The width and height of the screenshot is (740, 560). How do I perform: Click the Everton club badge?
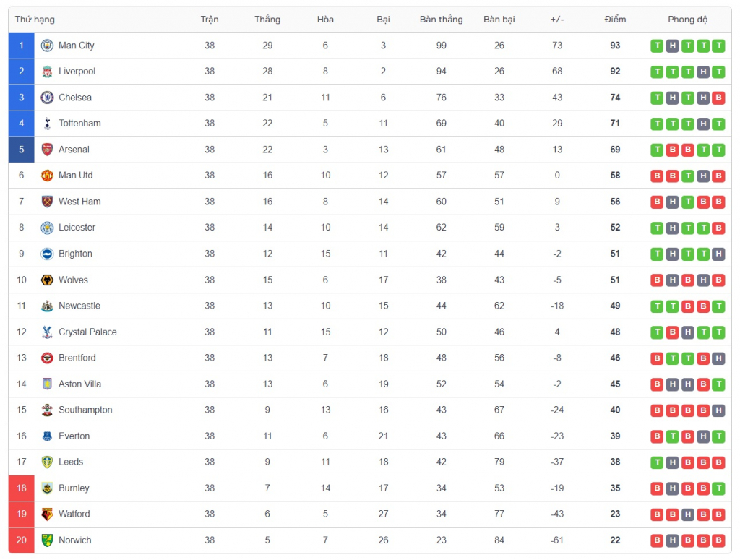point(47,436)
